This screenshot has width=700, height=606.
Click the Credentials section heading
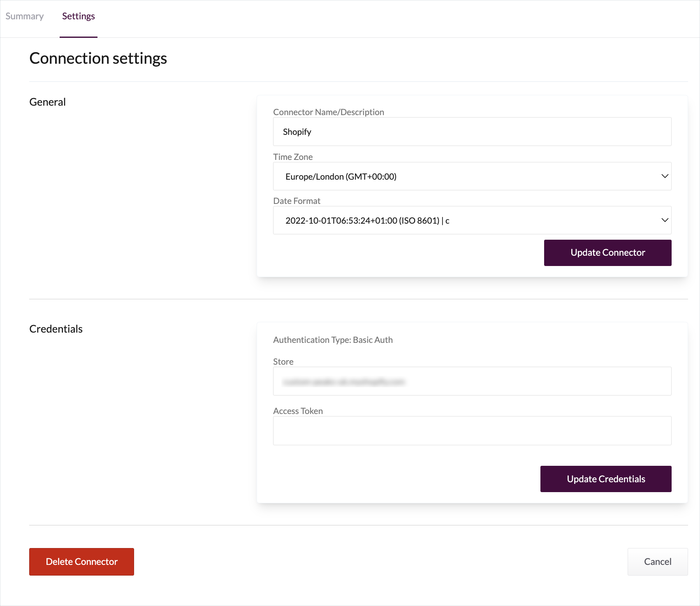pyautogui.click(x=56, y=329)
